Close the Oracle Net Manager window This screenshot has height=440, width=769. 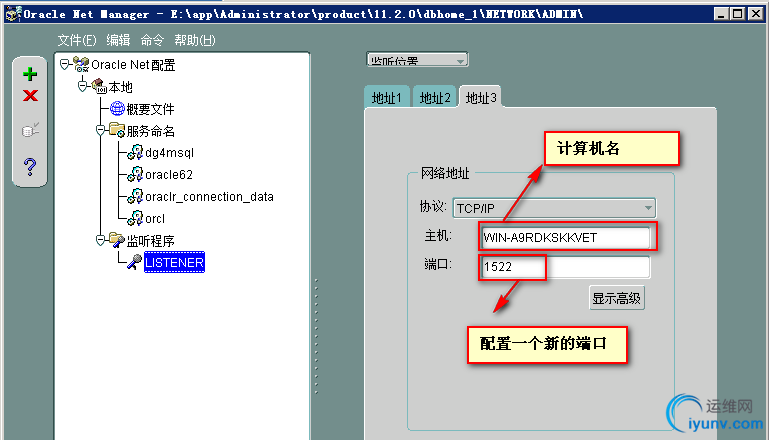click(756, 14)
